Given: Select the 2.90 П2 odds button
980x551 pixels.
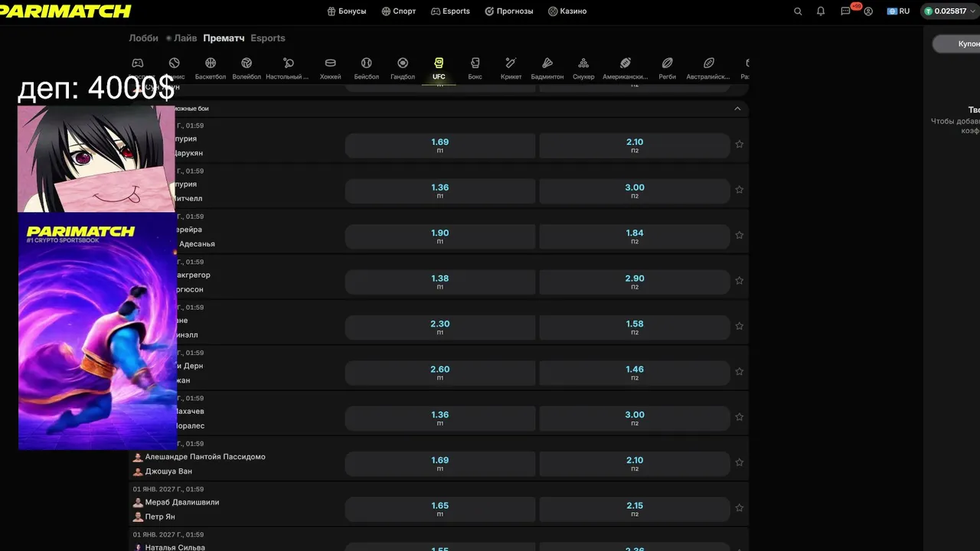Looking at the screenshot, I should [635, 282].
